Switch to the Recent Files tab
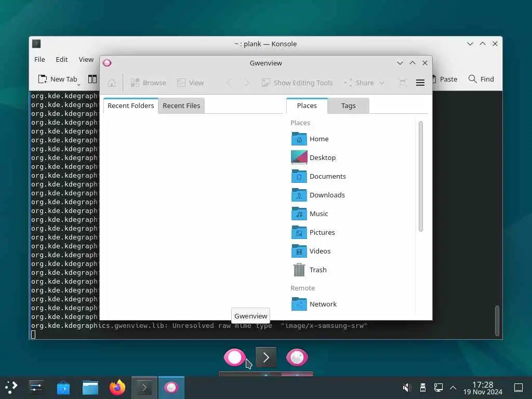This screenshot has height=399, width=532. pyautogui.click(x=181, y=105)
